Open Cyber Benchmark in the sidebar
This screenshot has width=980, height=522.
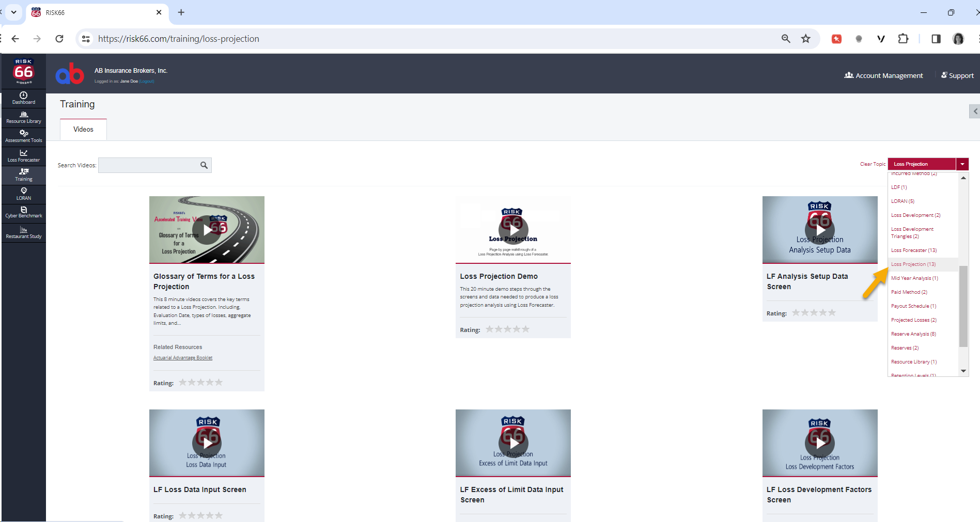pos(24,213)
